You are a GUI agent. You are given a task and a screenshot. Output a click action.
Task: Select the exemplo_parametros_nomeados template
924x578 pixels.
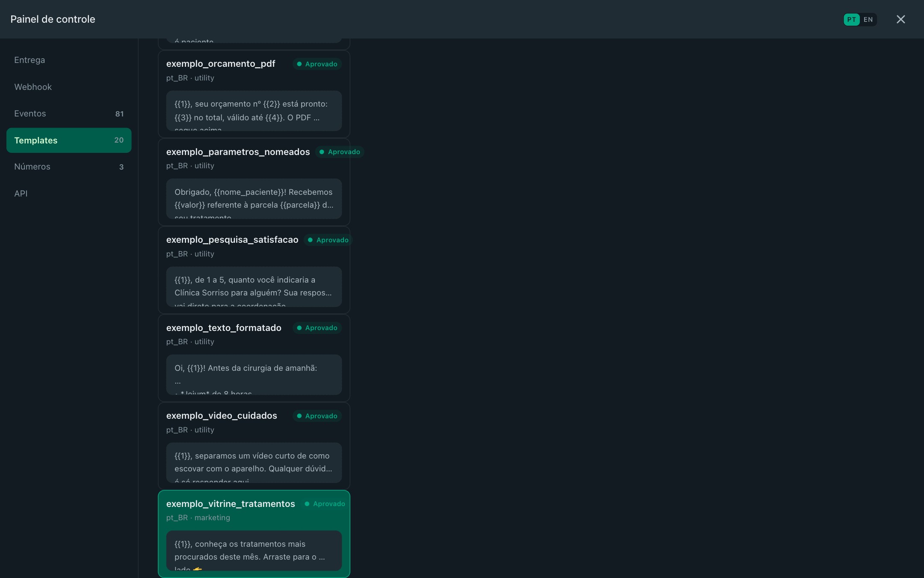pos(254,182)
